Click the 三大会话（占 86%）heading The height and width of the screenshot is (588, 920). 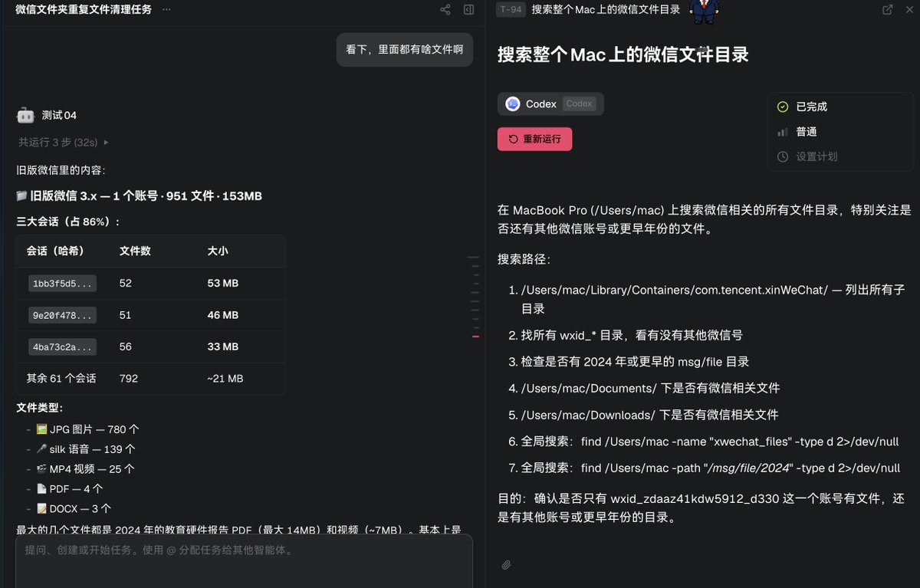pos(68,222)
